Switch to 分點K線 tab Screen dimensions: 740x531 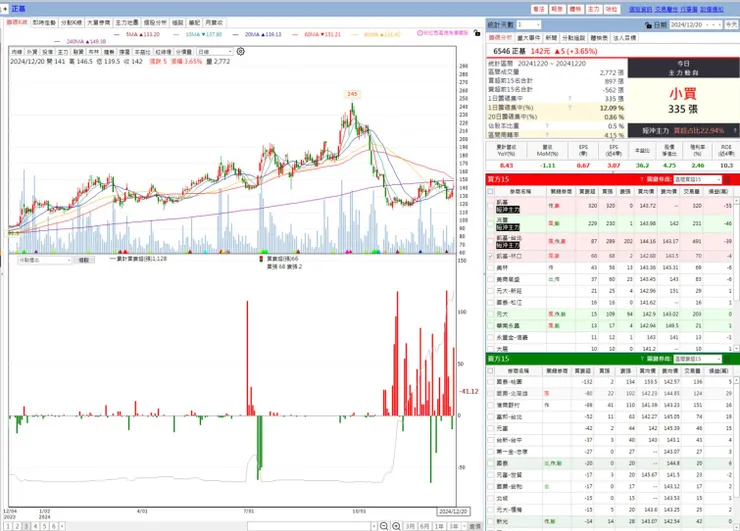click(x=71, y=23)
